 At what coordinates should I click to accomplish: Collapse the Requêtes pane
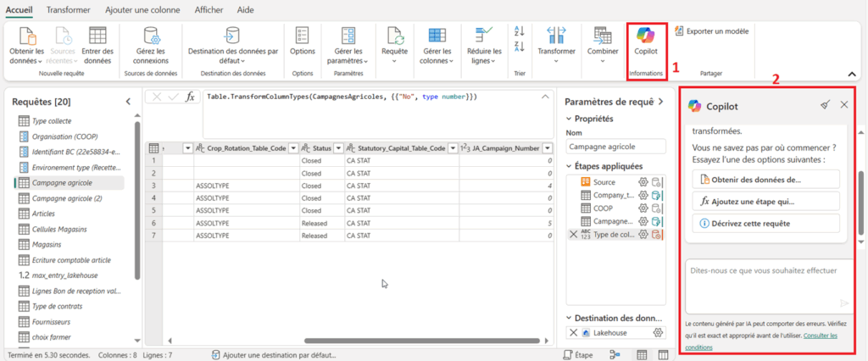pos(128,102)
